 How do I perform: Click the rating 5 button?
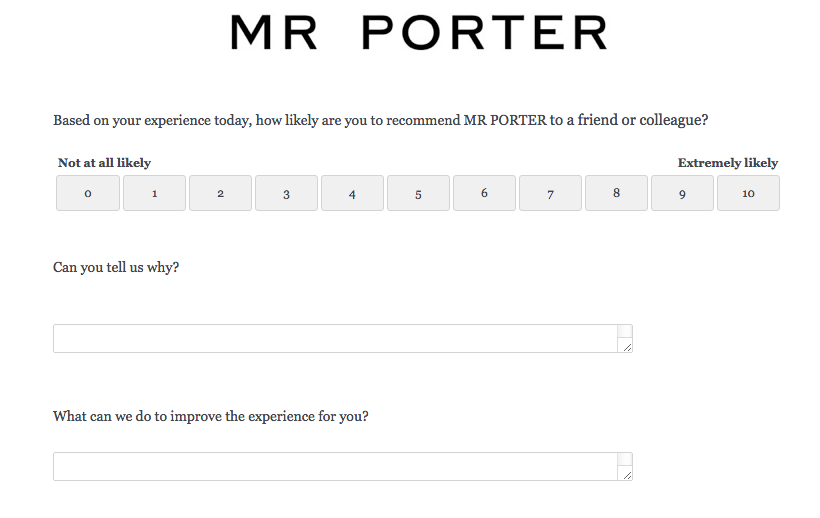click(x=418, y=193)
